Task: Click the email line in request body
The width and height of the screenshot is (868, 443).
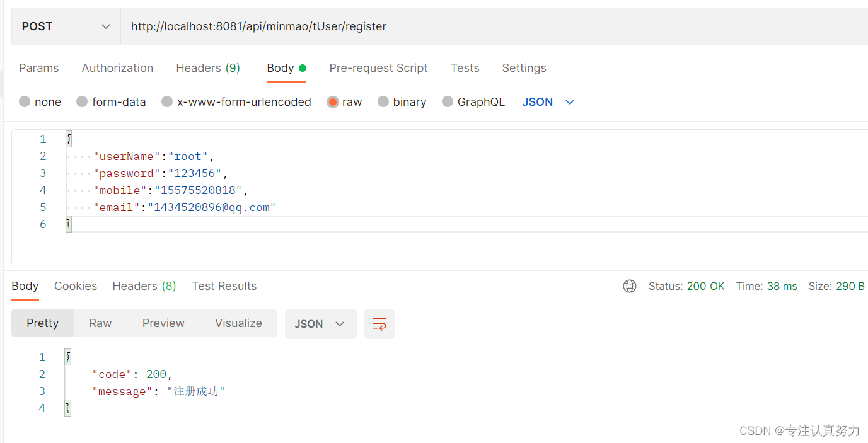Action: tap(184, 207)
